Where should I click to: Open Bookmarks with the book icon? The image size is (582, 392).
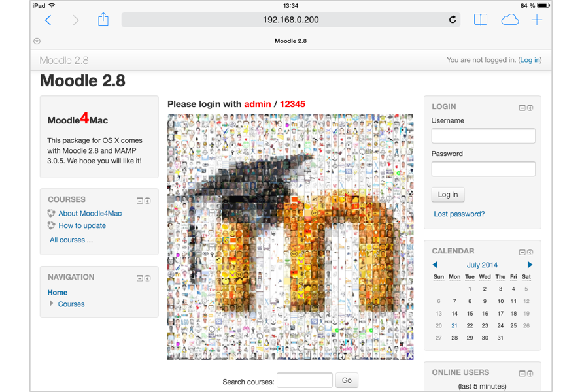pyautogui.click(x=480, y=20)
